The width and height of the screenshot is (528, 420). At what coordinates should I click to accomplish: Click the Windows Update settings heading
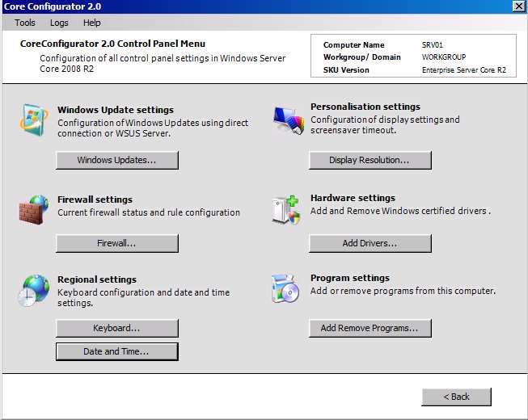coord(116,110)
